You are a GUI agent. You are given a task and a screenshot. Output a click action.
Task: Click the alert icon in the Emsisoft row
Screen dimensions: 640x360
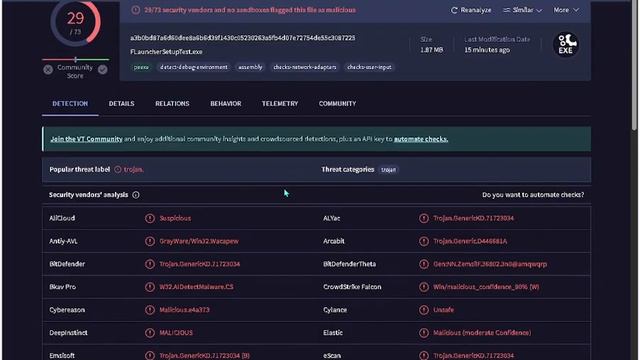150,356
